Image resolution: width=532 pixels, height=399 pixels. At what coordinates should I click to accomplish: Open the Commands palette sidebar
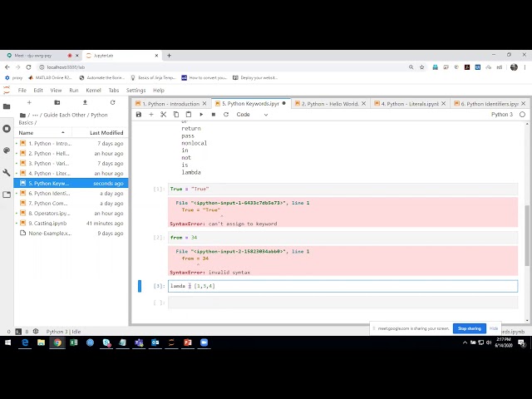[7, 150]
